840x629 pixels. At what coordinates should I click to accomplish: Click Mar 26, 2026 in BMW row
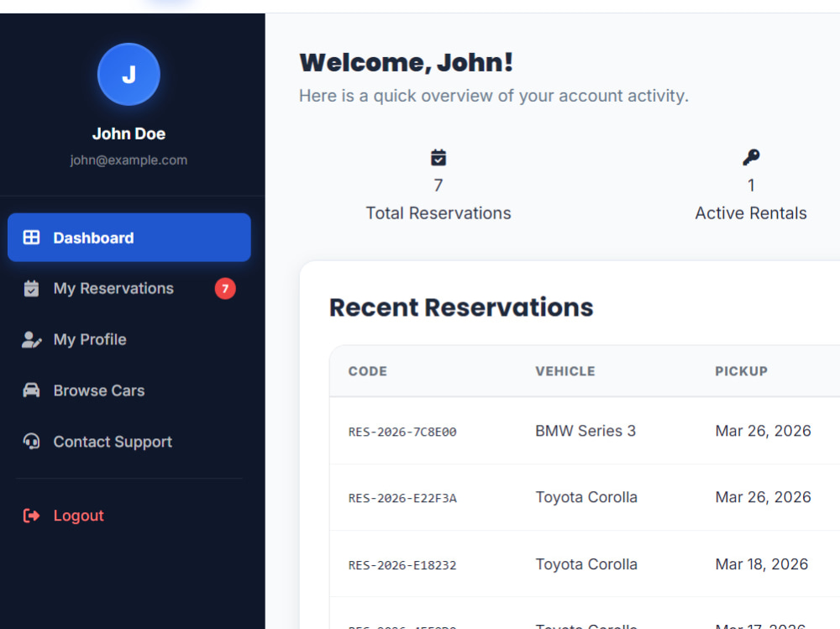click(x=764, y=431)
